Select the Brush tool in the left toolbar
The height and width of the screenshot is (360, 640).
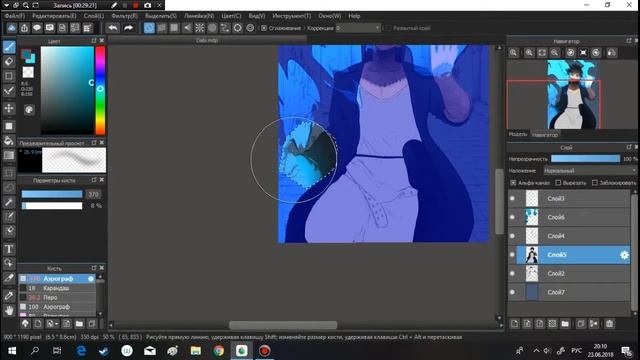9,47
